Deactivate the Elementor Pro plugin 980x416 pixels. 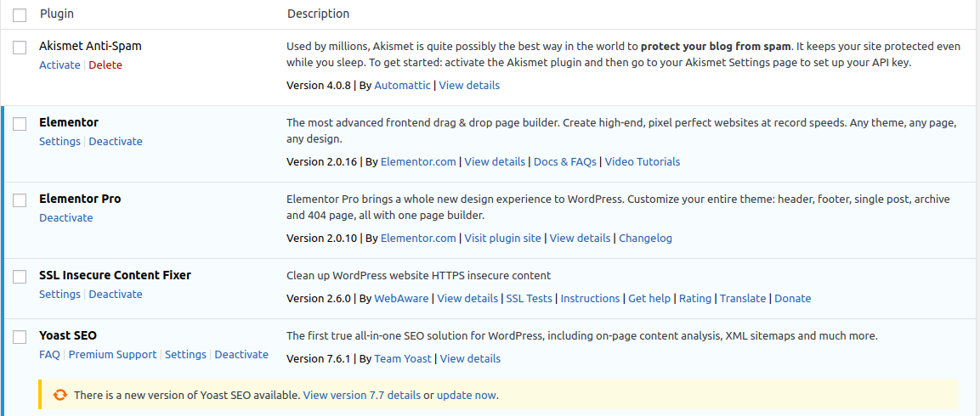click(x=66, y=218)
